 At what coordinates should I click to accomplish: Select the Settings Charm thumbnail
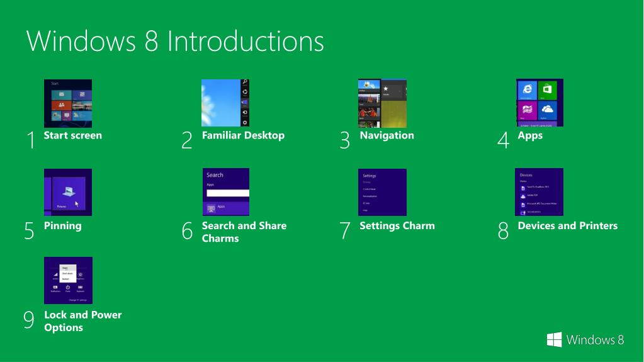(382, 192)
